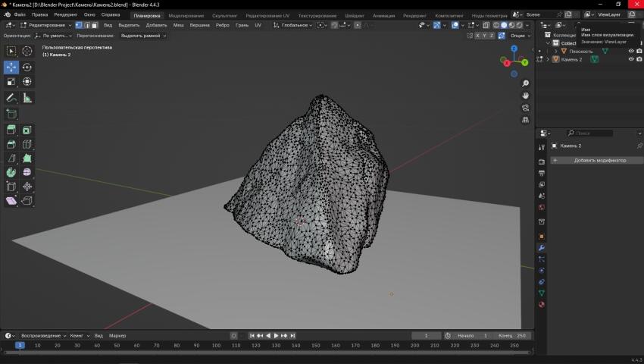The height and width of the screenshot is (364, 644).
Task: Select the Extrude Region tool
Action: pos(11,130)
